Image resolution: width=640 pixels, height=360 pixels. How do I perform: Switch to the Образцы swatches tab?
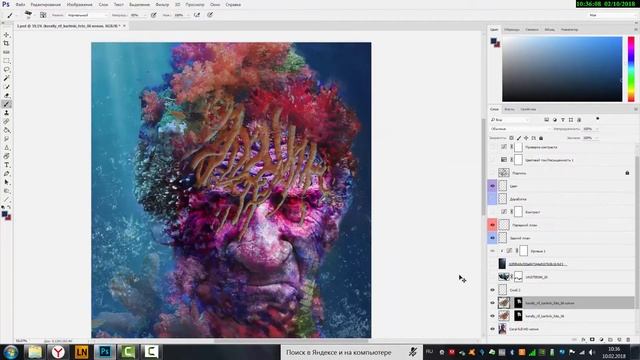tap(511, 30)
